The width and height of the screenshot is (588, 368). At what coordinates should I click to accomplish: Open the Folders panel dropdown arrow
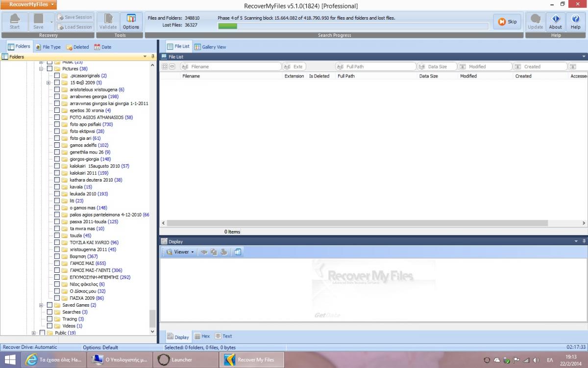pos(145,57)
